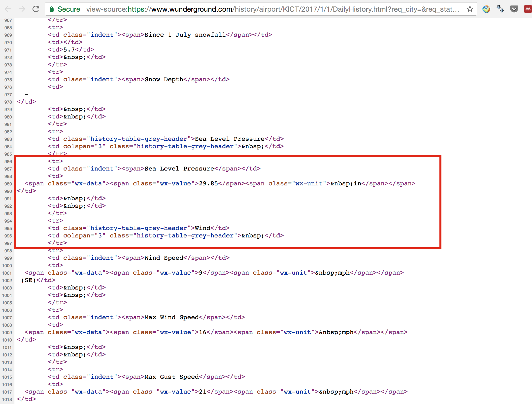Click the 'Sea Level Pressure' span text on line 987
Image resolution: width=532 pixels, height=404 pixels.
(x=179, y=169)
